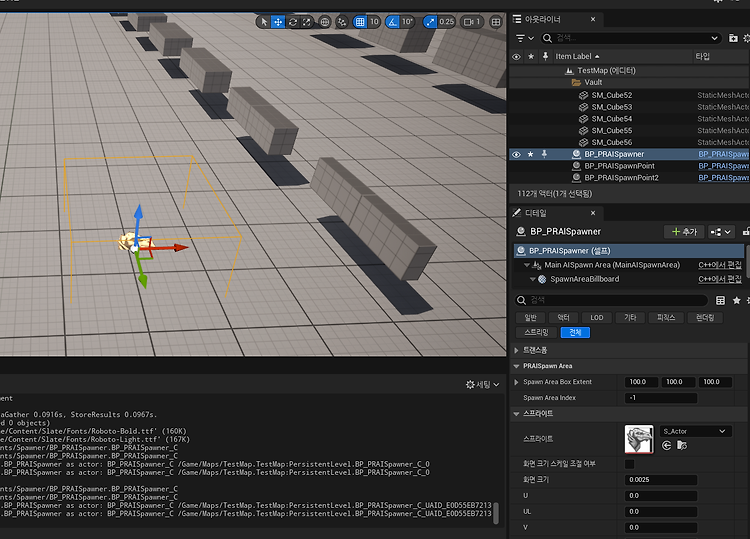This screenshot has height=539, width=750.
Task: Select the LOD filter tab
Action: pyautogui.click(x=596, y=318)
